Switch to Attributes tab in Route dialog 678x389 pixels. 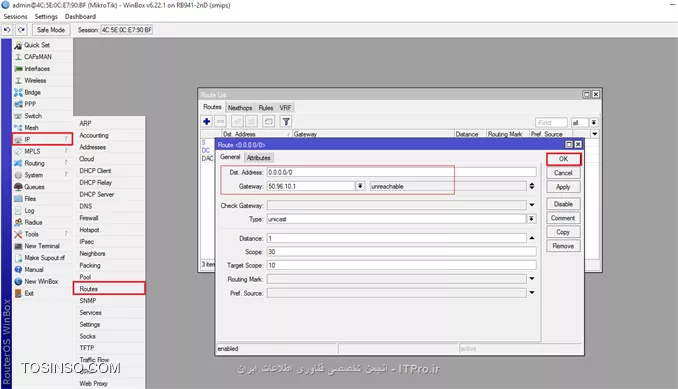point(259,158)
